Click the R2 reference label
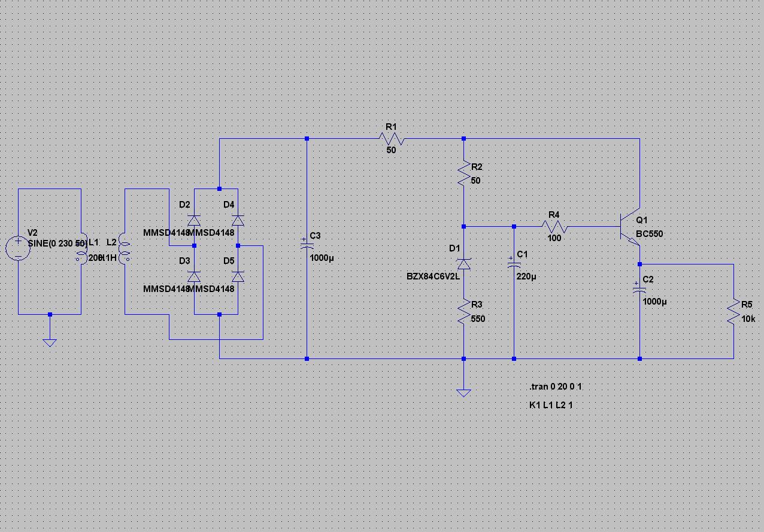This screenshot has height=532, width=764. [477, 167]
